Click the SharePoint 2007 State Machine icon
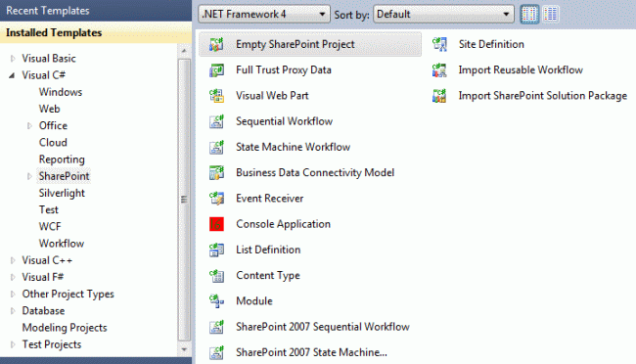The width and height of the screenshot is (636, 364). [x=216, y=352]
